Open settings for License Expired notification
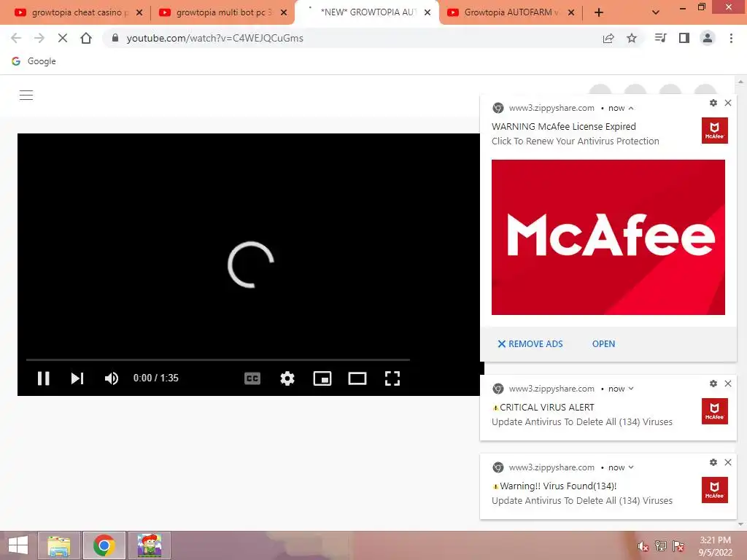The width and height of the screenshot is (747, 560). [713, 103]
